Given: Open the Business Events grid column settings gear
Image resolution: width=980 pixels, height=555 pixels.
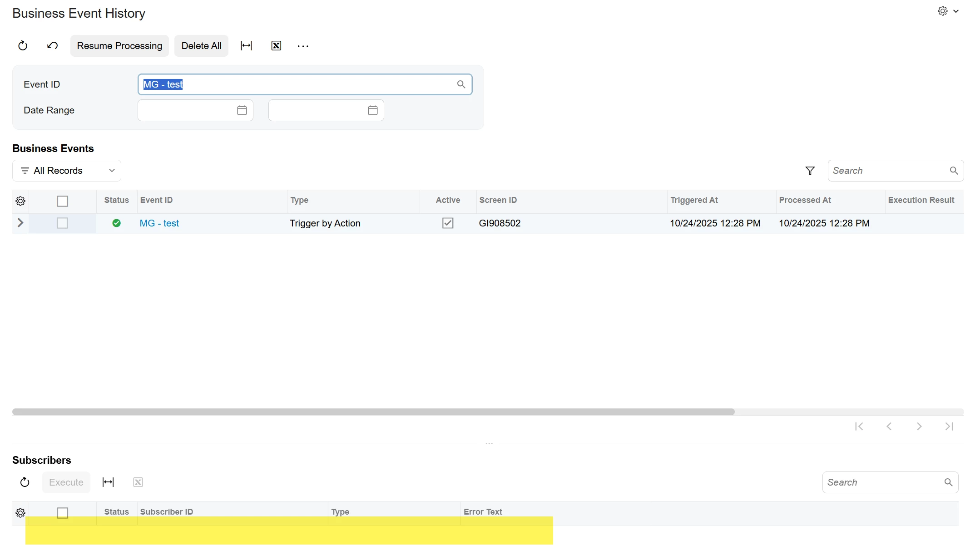Looking at the screenshot, I should click(20, 201).
